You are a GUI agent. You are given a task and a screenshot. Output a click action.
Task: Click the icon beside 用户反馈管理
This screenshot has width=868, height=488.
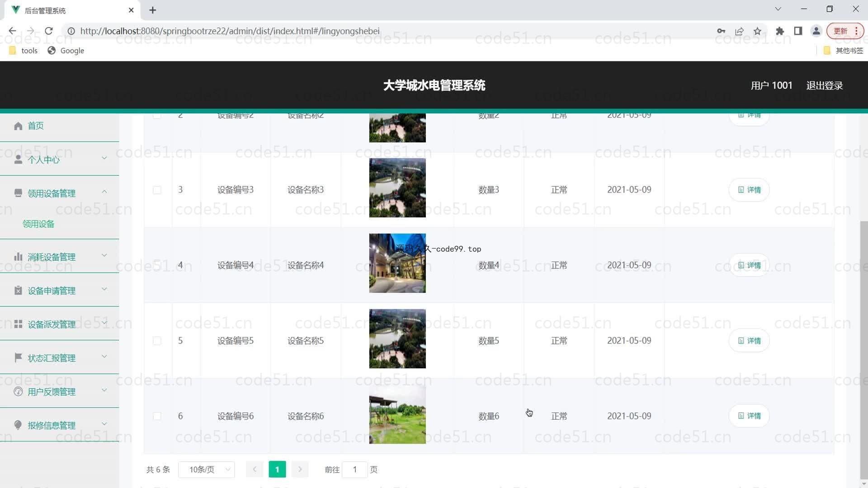pos(18,392)
